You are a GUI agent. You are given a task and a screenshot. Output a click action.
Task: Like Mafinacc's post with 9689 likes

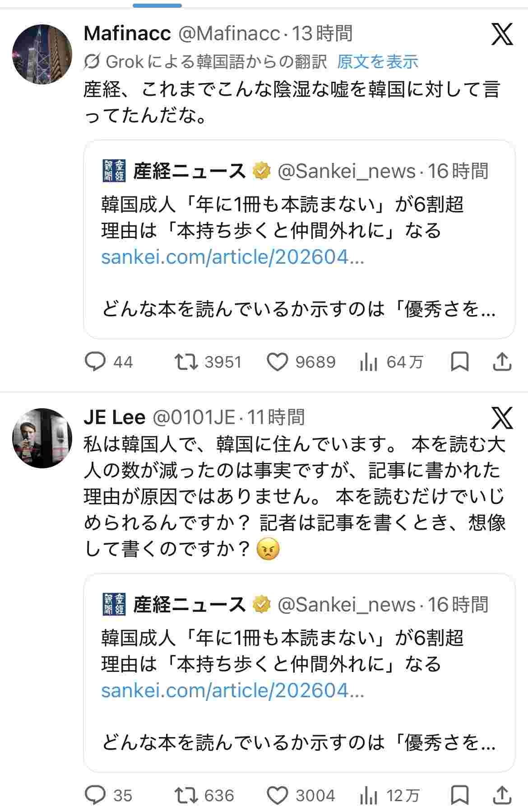[x=278, y=362]
